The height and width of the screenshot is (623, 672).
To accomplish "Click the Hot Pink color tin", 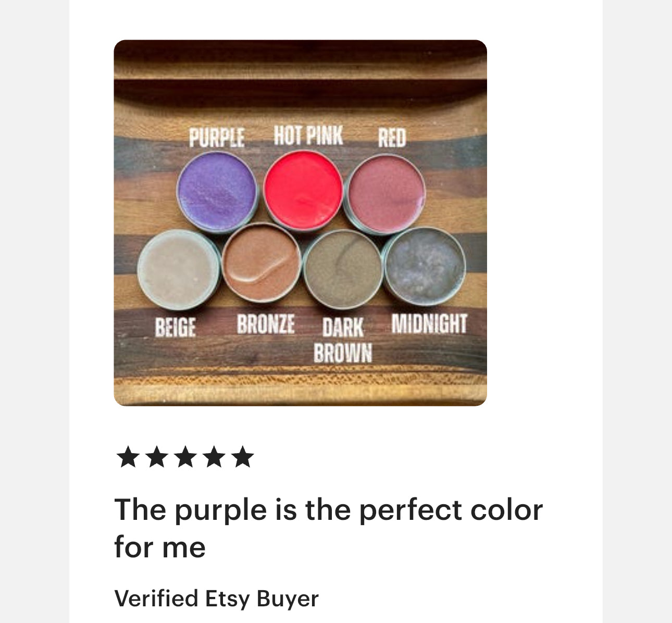I will pos(303,190).
